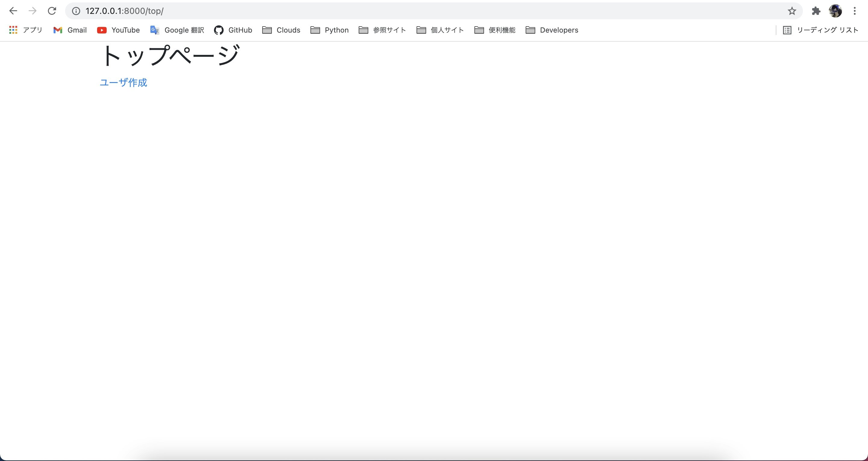The height and width of the screenshot is (461, 868).
Task: Open the Google 翻訳 bookmark
Action: coord(177,30)
